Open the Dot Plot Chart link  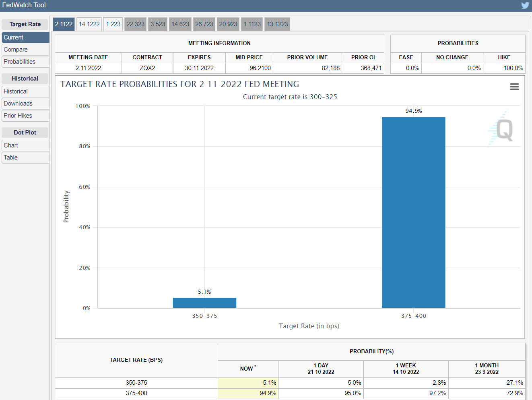25,145
